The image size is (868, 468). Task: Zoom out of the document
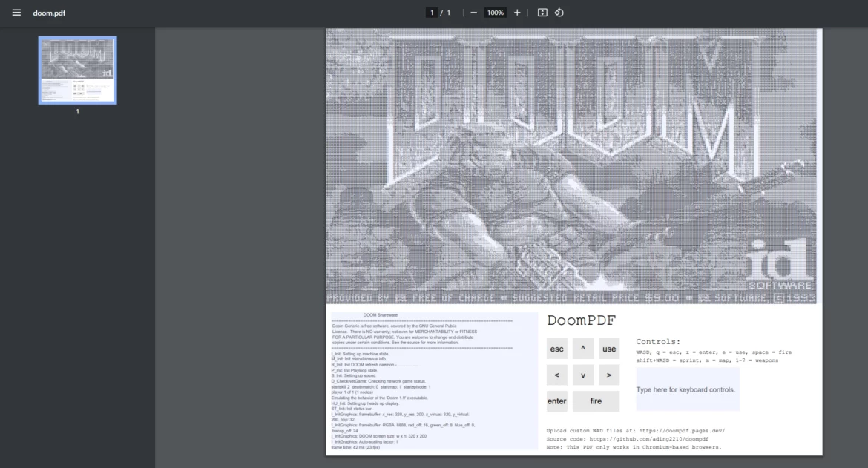[473, 12]
